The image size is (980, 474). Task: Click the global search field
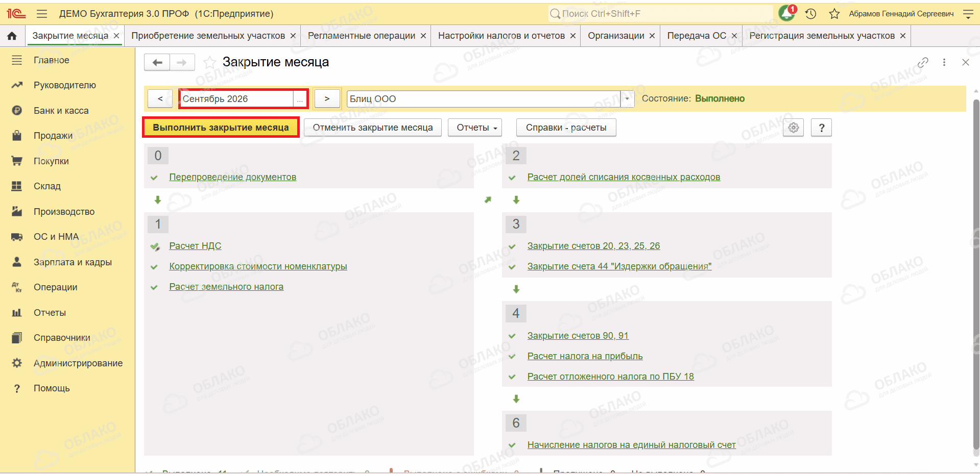click(x=660, y=14)
